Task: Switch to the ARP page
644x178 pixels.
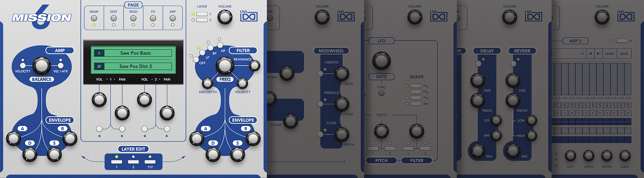Action: pos(173,18)
